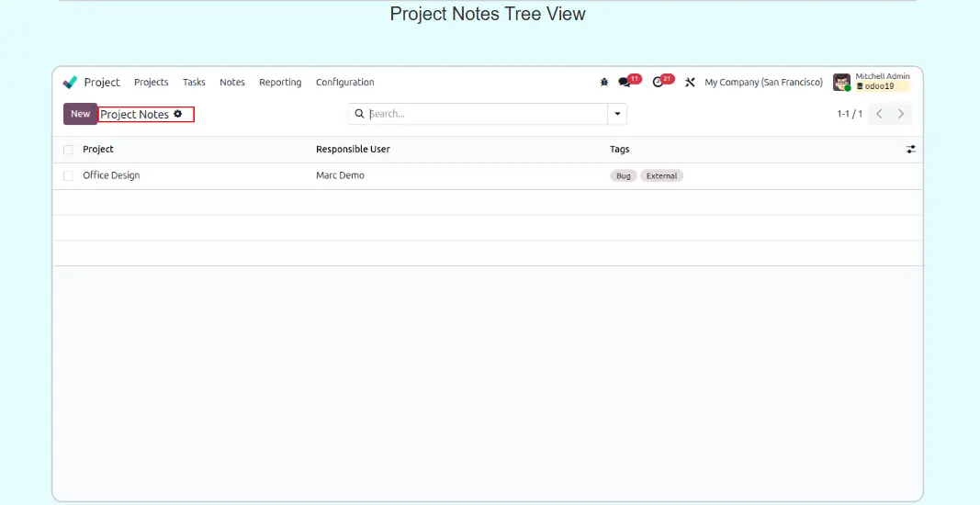The height and width of the screenshot is (505, 980).
Task: Click the Mitchell Admin avatar
Action: point(841,83)
